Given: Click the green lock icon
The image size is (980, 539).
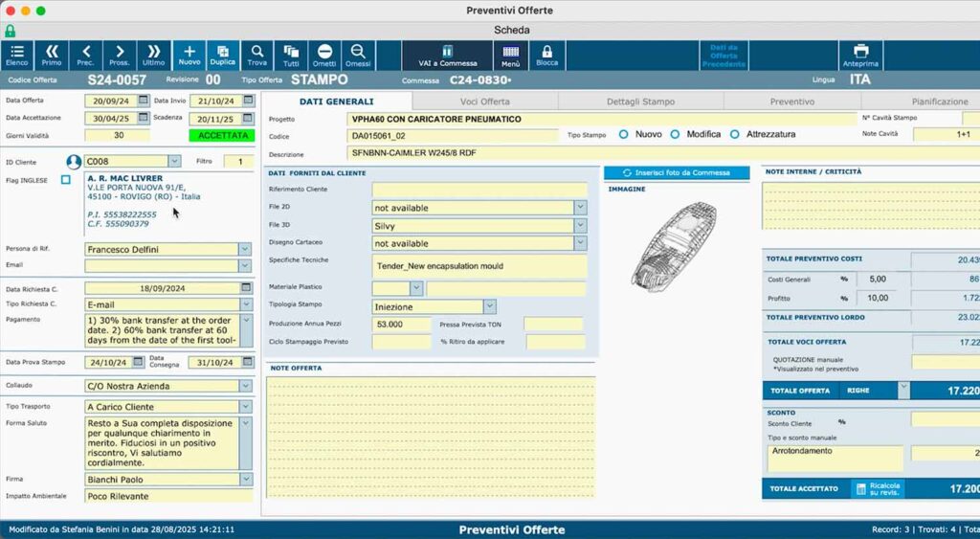Looking at the screenshot, I should pos(10,30).
